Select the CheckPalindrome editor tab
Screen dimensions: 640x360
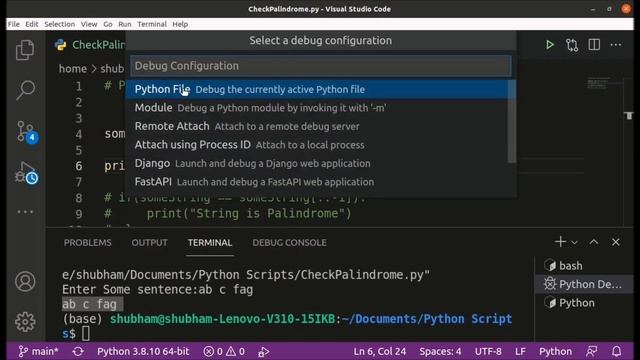click(x=90, y=44)
